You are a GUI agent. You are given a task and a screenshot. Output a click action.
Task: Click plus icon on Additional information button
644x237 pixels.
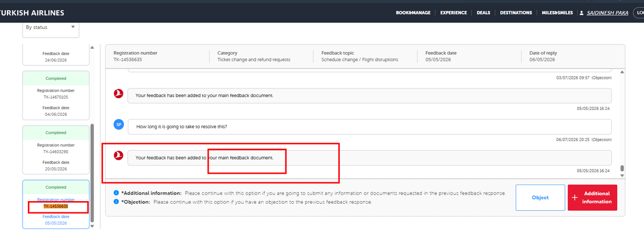pos(575,197)
